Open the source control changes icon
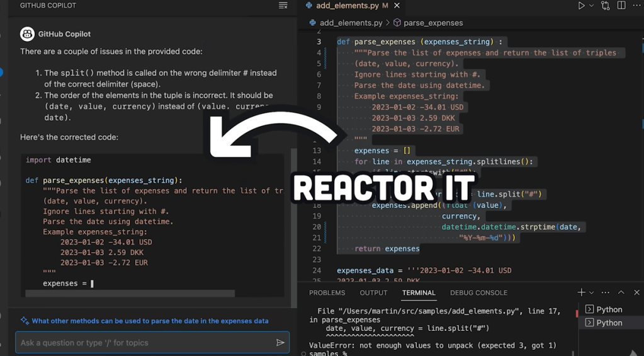Viewport: 644px width, 356px height. (x=606, y=6)
